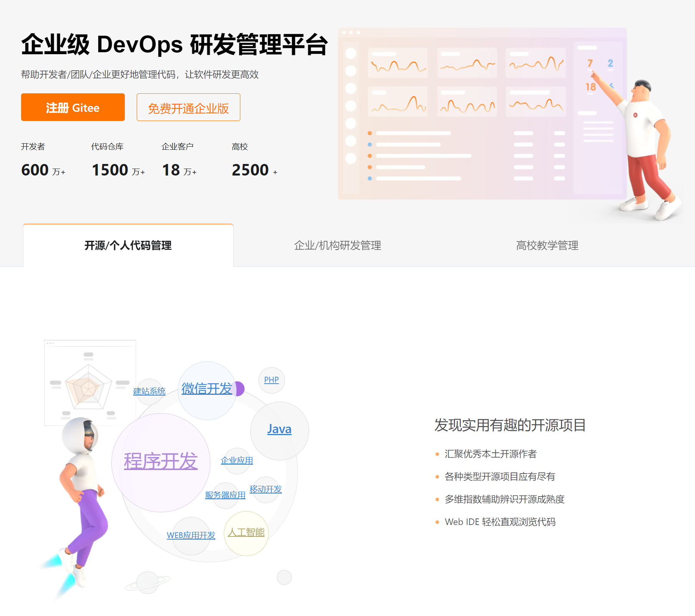
Task: Click the 多维指数辅助辨识开源成熟度 bullet text
Action: tap(505, 499)
